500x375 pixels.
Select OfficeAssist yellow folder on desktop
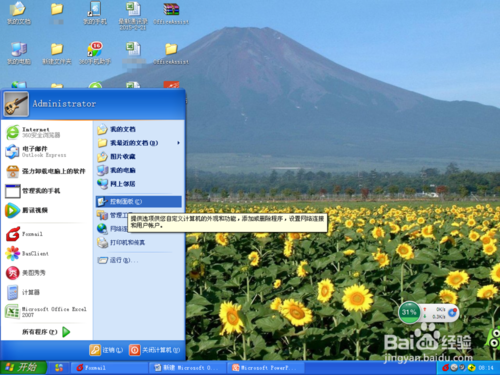[171, 53]
